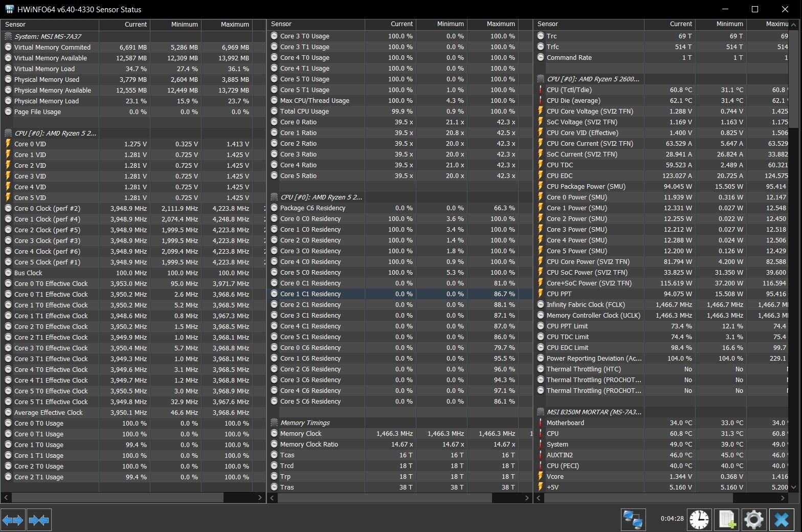Click the left panel Sensor column header
Viewport: 802px width, 532px height.
coord(50,24)
